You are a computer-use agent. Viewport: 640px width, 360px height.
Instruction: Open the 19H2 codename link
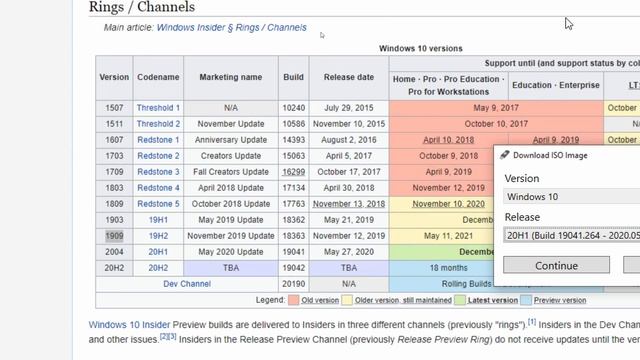[x=158, y=236]
